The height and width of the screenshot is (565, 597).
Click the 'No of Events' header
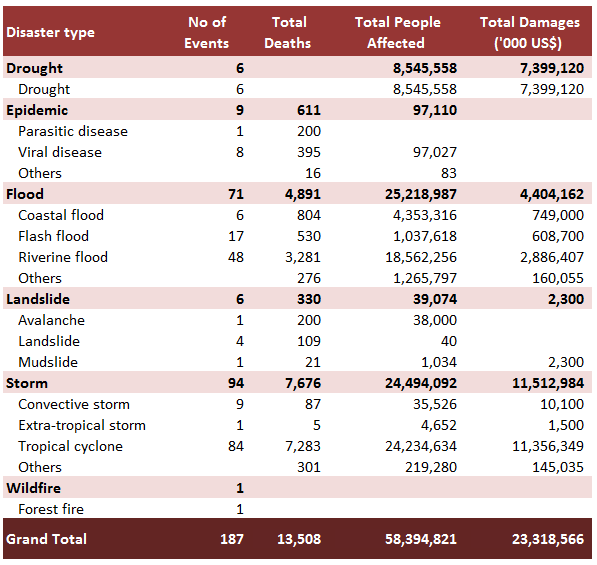[x=207, y=32]
